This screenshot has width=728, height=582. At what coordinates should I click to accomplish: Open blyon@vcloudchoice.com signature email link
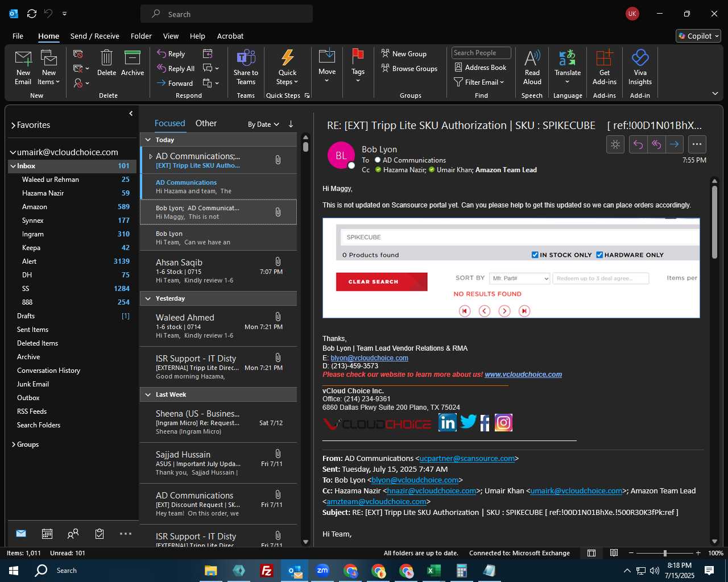[x=369, y=358]
